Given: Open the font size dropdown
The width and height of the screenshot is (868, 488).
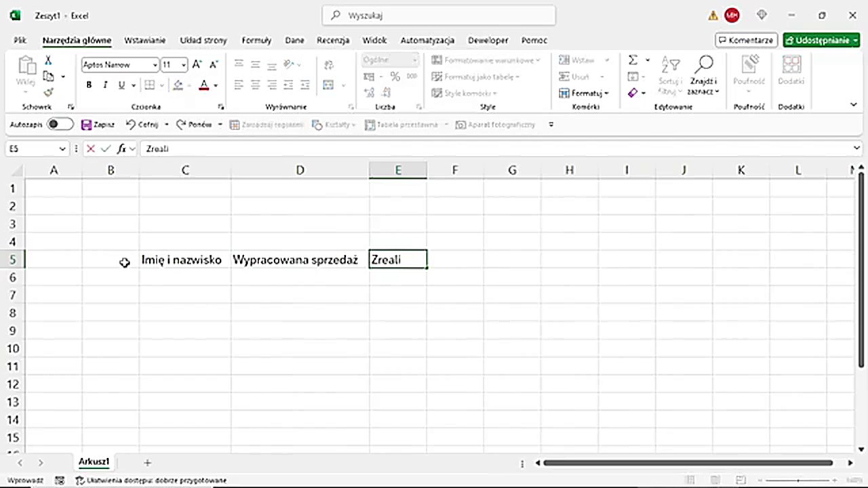Looking at the screenshot, I should (x=184, y=65).
